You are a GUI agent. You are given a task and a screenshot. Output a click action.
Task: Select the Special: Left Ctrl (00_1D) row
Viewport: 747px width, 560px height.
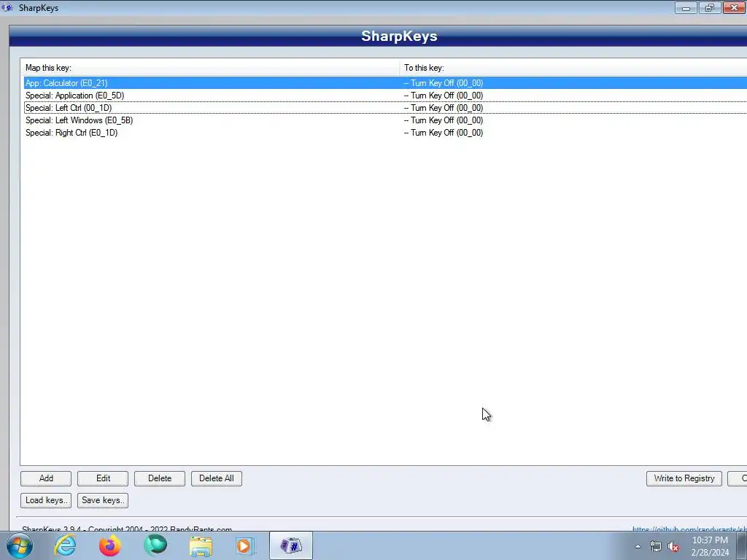click(385, 108)
